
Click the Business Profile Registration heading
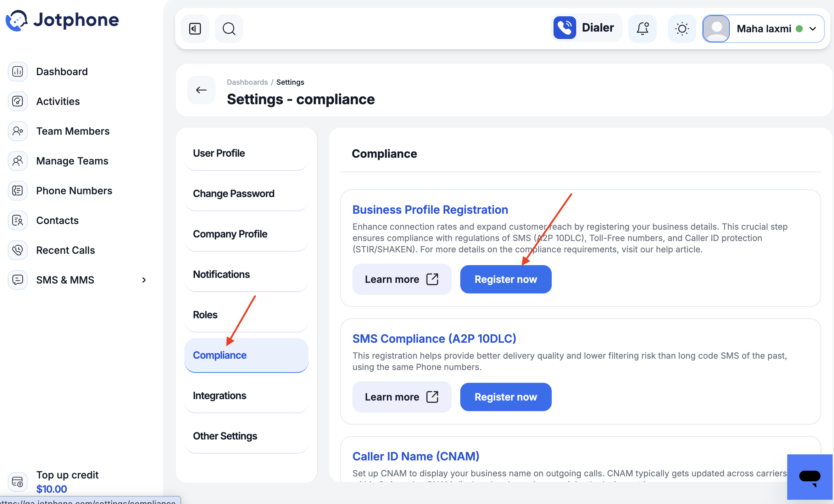(430, 210)
